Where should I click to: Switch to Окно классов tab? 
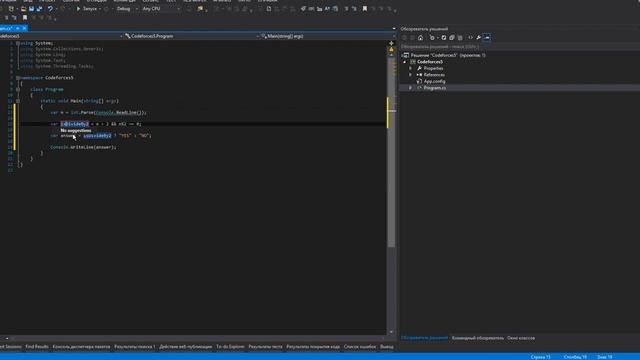click(x=521, y=338)
